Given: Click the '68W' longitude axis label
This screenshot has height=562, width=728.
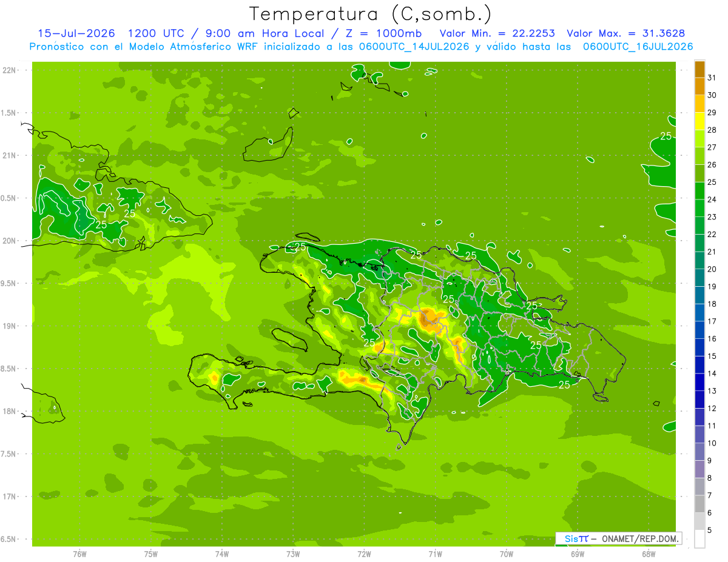Looking at the screenshot, I should click(649, 554).
